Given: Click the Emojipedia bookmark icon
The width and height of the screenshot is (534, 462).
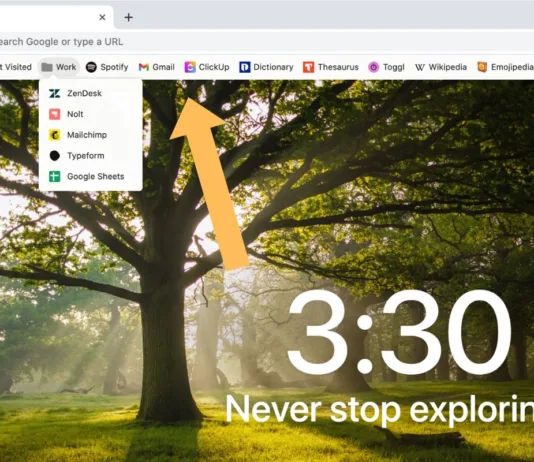Looking at the screenshot, I should pos(482,67).
